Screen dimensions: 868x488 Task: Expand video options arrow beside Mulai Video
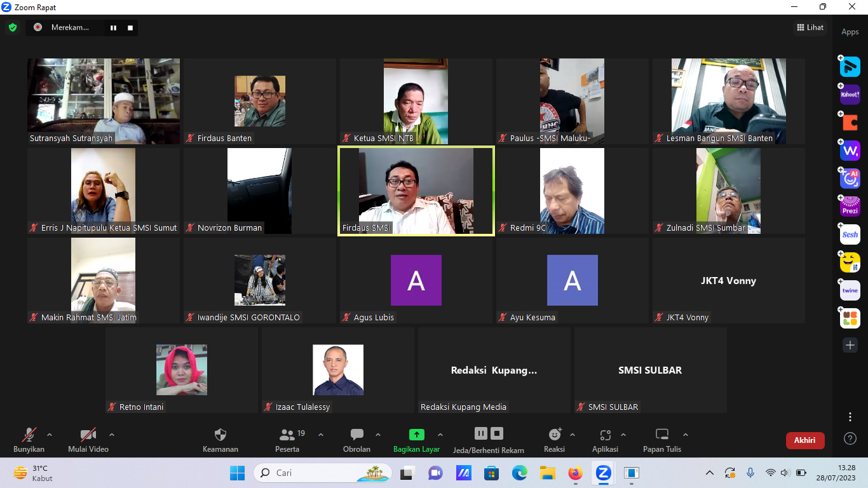coord(112,435)
